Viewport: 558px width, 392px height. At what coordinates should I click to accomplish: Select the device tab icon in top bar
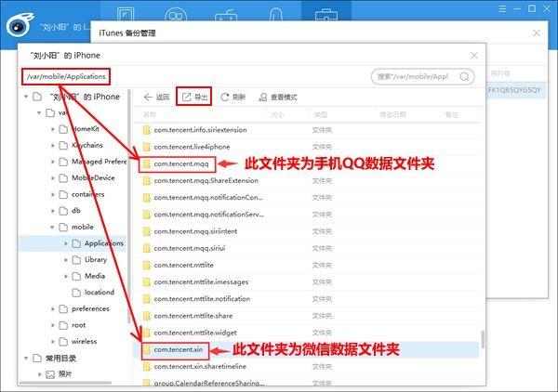(x=126, y=14)
